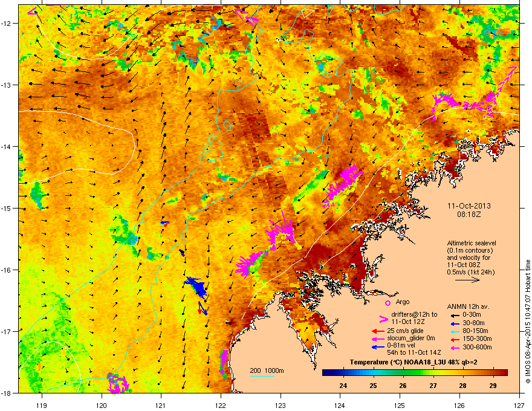
Task: Click the '26' colorbar tick label
Action: click(x=403, y=386)
